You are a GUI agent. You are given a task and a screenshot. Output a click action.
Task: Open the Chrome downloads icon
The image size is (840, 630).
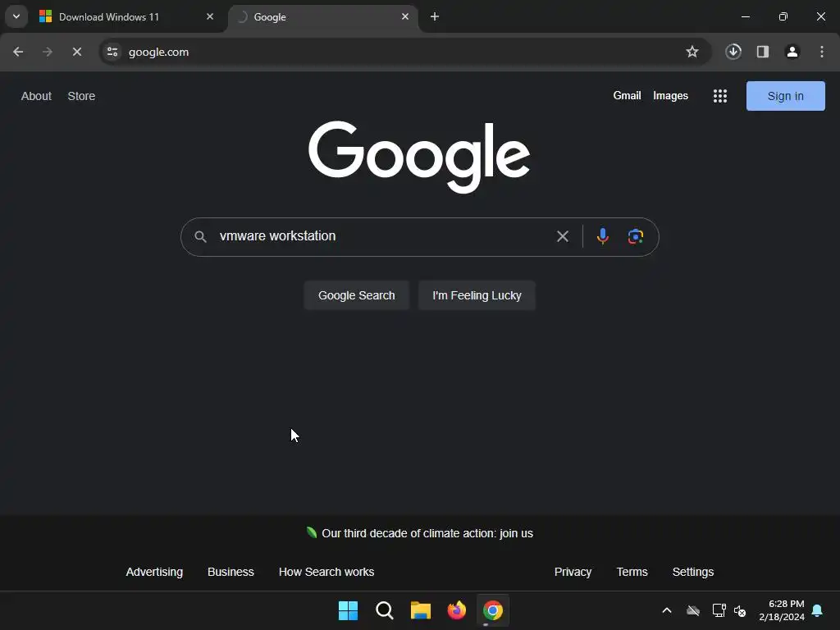(x=733, y=52)
